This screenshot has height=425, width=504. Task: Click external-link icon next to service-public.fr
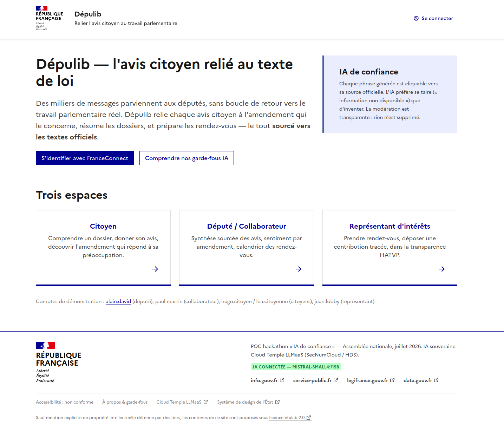[336, 380]
